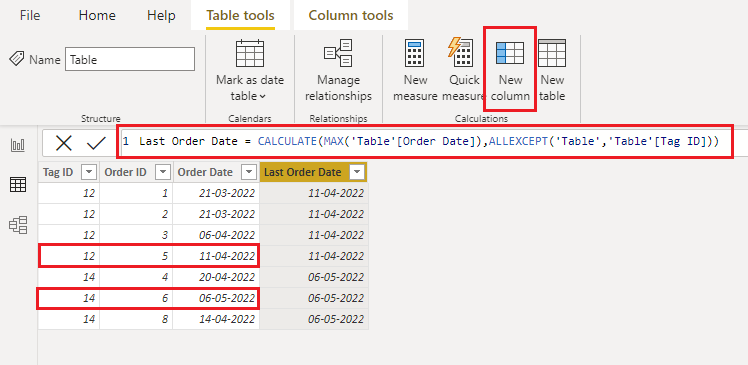This screenshot has height=365, width=748.
Task: Click Last Order Date in Order ID 8 row
Action: coord(314,319)
